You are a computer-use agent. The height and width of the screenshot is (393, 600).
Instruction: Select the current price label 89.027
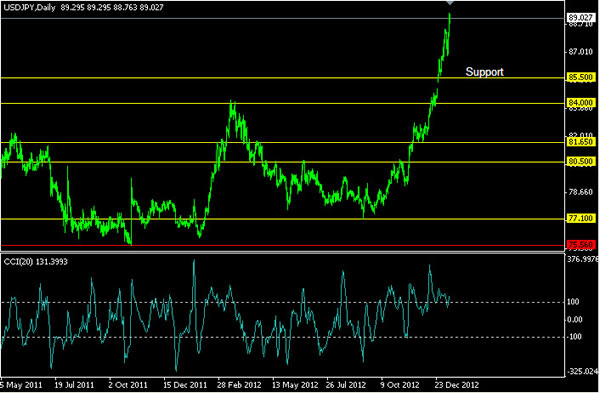coord(580,18)
